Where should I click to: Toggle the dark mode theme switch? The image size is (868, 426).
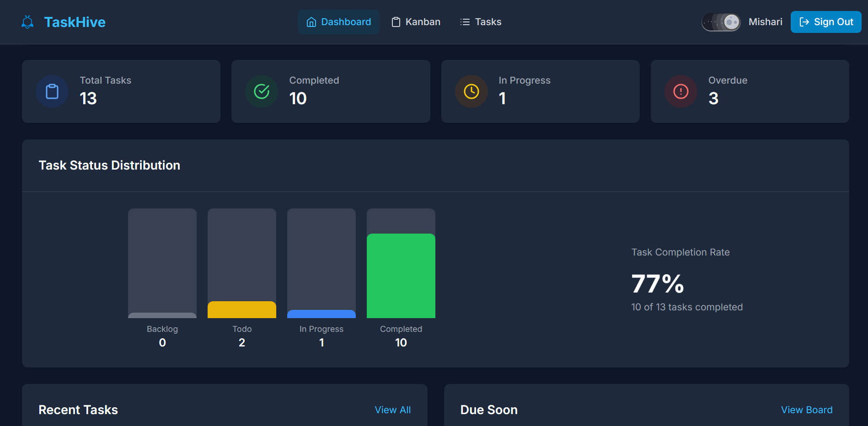point(721,22)
